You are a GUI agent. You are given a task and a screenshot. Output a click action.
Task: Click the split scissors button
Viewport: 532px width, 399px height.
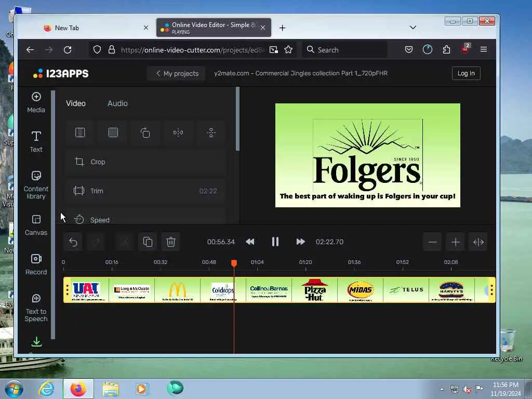pos(125,242)
